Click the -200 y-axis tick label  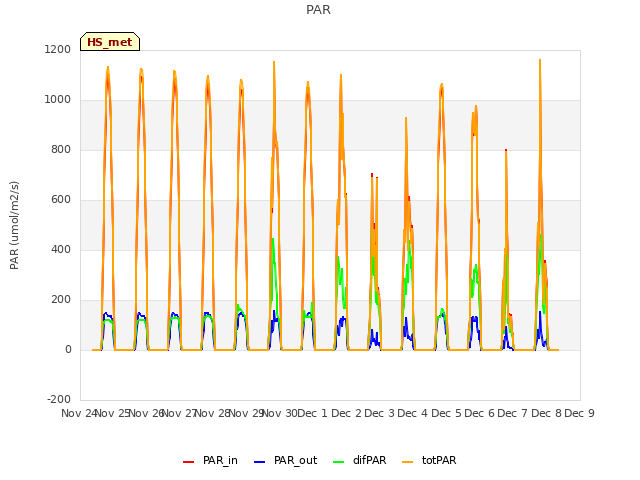(x=59, y=399)
